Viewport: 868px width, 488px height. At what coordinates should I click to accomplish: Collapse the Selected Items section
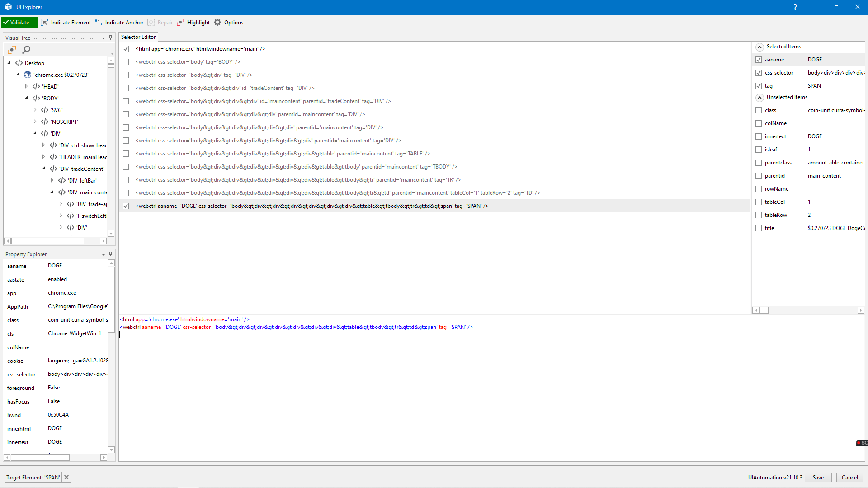click(759, 47)
